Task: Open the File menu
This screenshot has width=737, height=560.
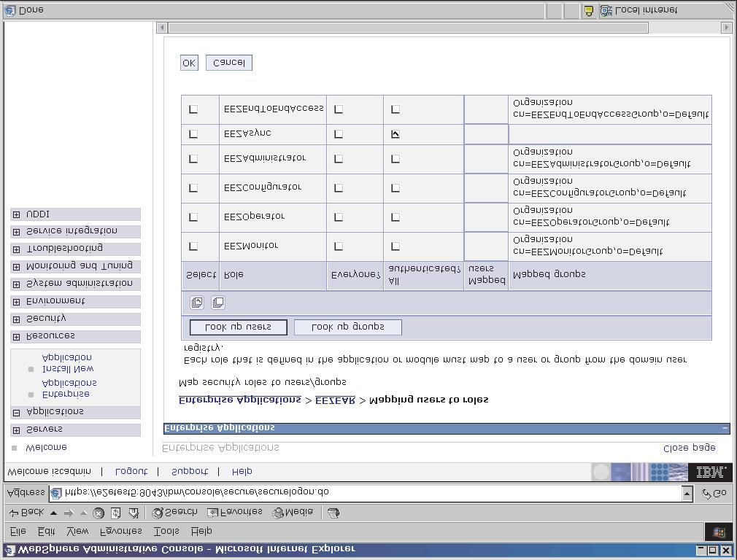Action: click(x=18, y=532)
